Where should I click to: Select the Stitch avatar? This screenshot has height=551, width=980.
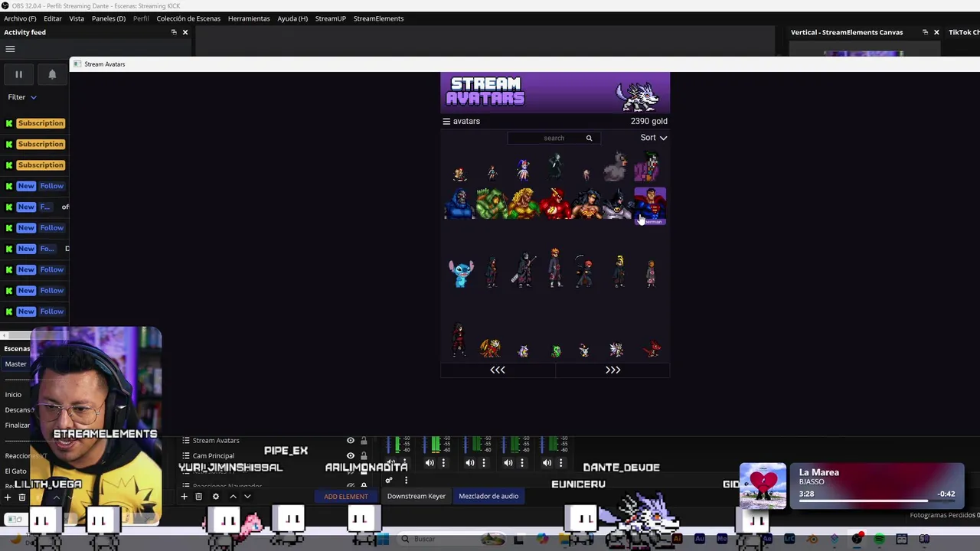pos(461,273)
